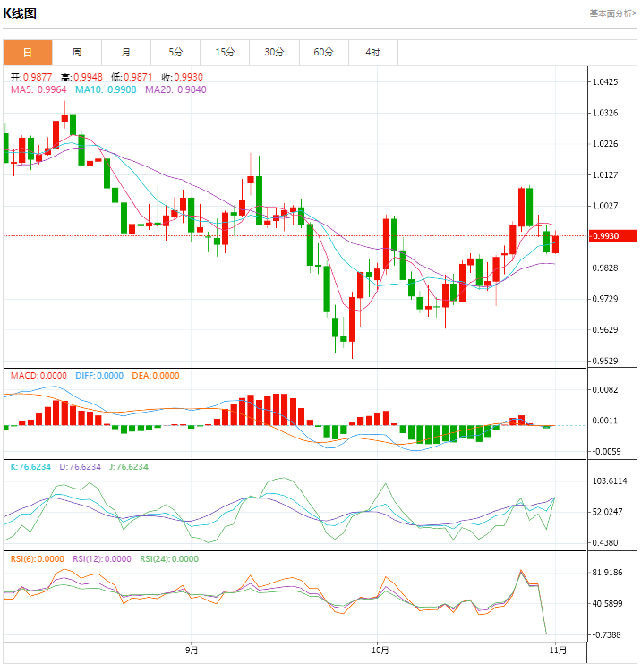Open the 5分 interval tab
The image size is (641, 672).
(x=175, y=53)
